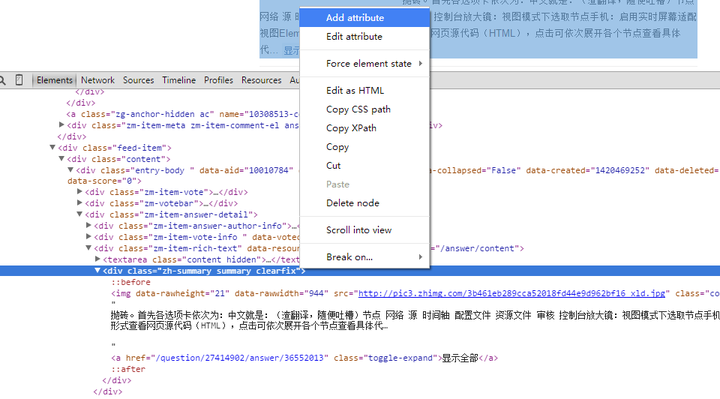This screenshot has width=720, height=399.
Task: Open the Timeline tab
Action: point(179,80)
